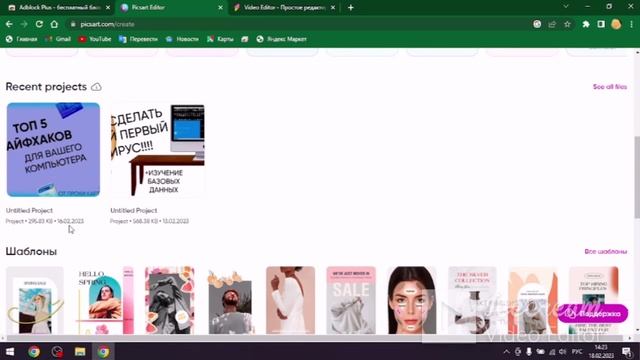Close the Adblock Plus tab
Screen dimensions: 640x360
coord(108,7)
